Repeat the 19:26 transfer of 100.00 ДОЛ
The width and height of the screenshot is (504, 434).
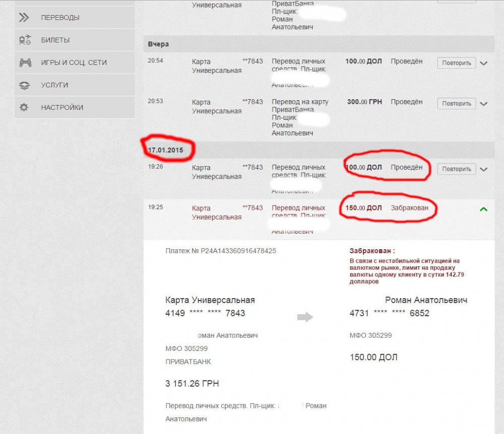457,169
